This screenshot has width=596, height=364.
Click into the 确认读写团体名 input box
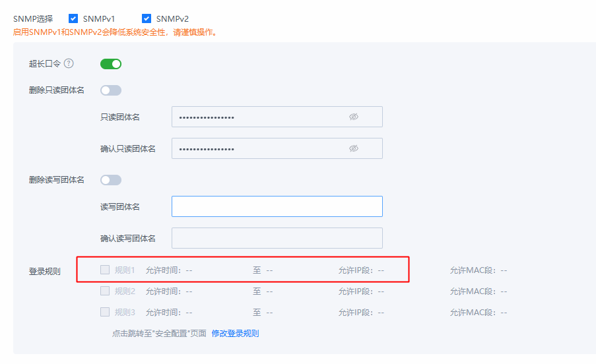[277, 238]
